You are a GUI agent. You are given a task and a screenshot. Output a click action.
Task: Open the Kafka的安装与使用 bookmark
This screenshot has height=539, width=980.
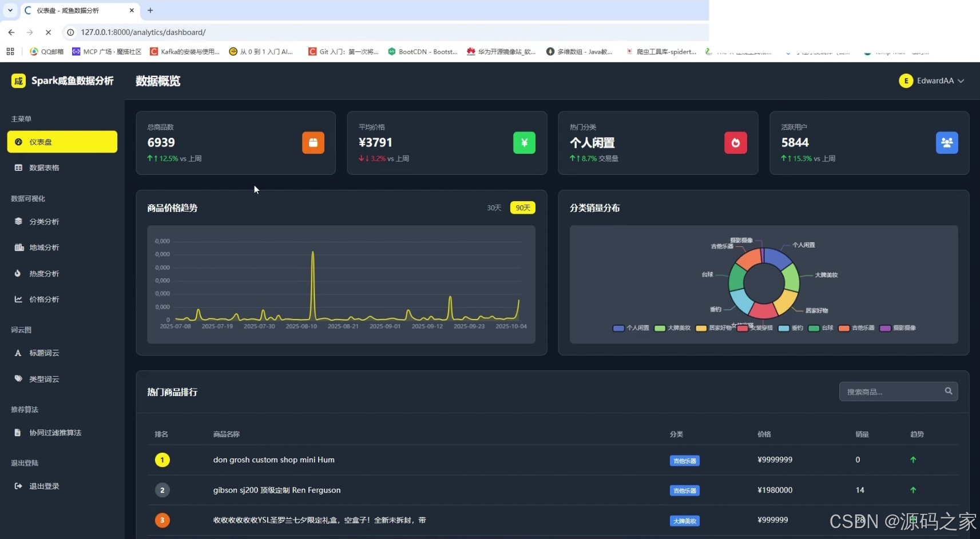(x=185, y=51)
